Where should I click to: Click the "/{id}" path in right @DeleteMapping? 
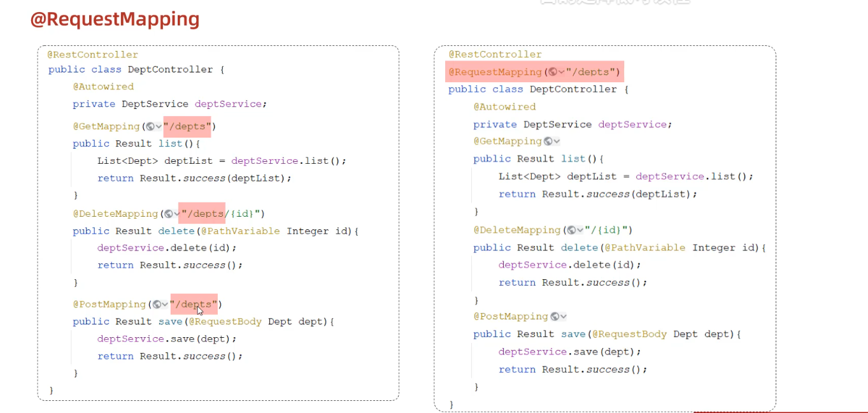pyautogui.click(x=609, y=230)
